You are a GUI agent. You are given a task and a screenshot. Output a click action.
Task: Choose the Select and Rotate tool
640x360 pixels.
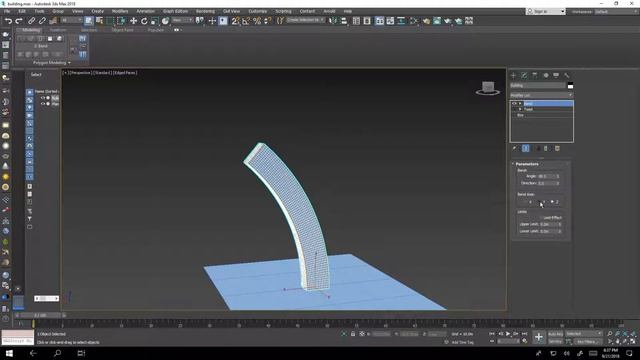(144, 21)
